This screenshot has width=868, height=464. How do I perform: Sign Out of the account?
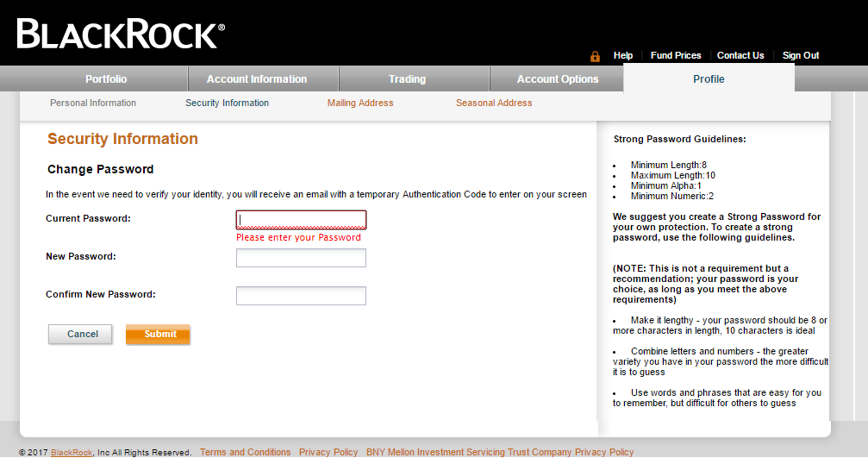[800, 56]
